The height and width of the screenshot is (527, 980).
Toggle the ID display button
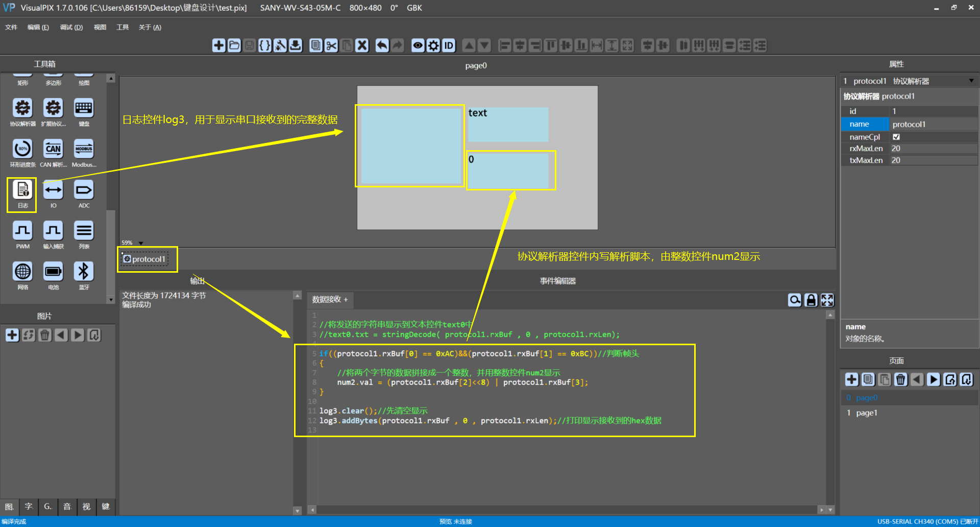(x=449, y=45)
